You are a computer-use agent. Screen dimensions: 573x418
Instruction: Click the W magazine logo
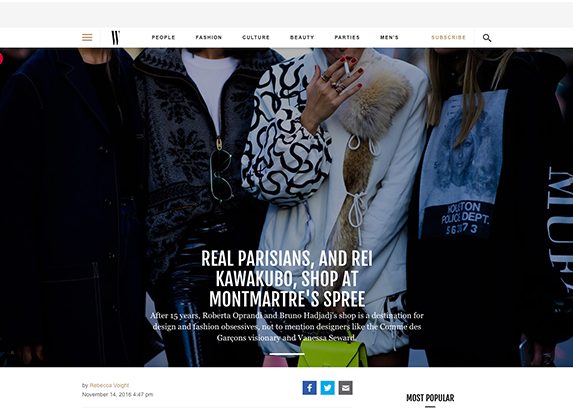tap(115, 38)
